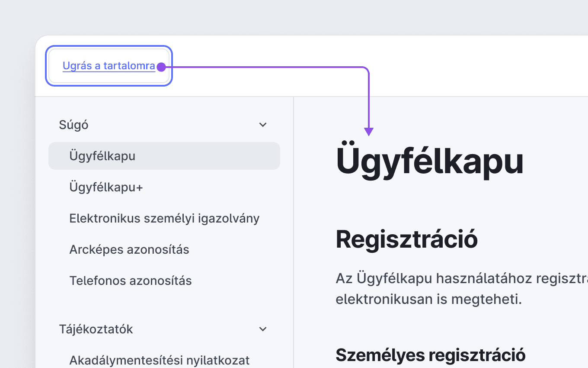
Task: Click the Tájékoztatók section heading
Action: pyautogui.click(x=96, y=329)
